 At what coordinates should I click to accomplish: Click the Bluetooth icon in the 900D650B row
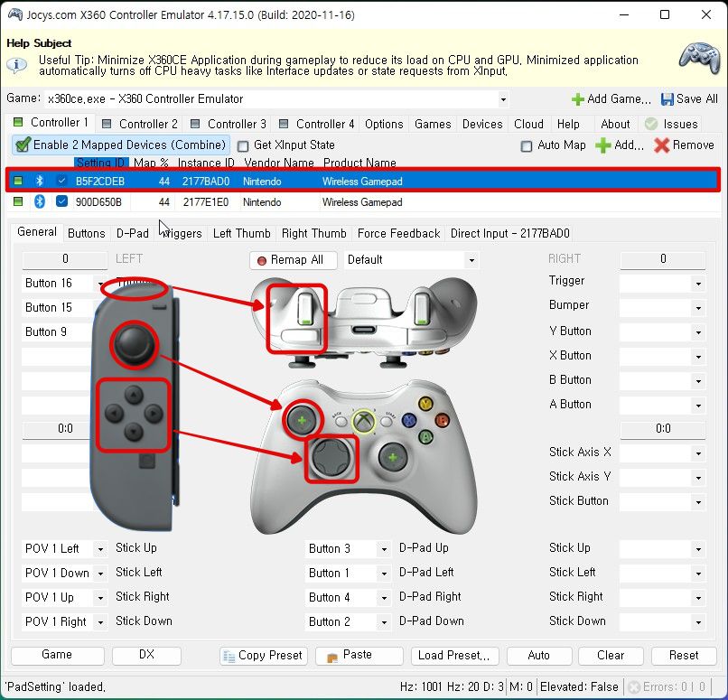(40, 201)
